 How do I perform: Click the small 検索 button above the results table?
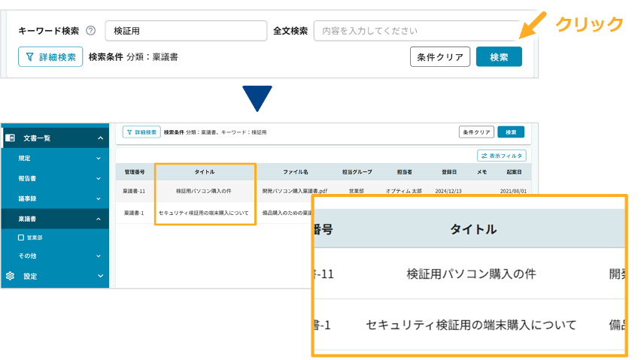[511, 132]
